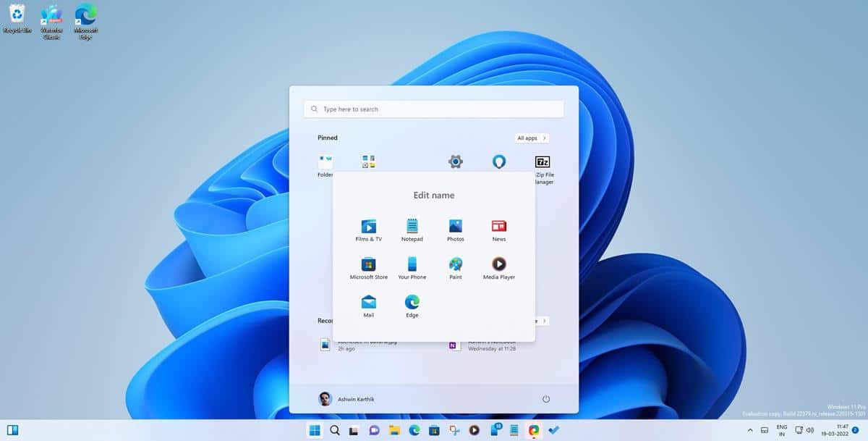Click the Edit name folder title
The height and width of the screenshot is (441, 868).
pyautogui.click(x=434, y=196)
